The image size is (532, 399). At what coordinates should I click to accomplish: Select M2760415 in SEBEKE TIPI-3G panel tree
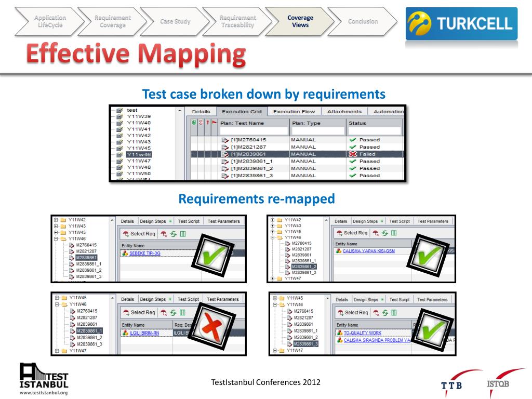click(x=86, y=245)
